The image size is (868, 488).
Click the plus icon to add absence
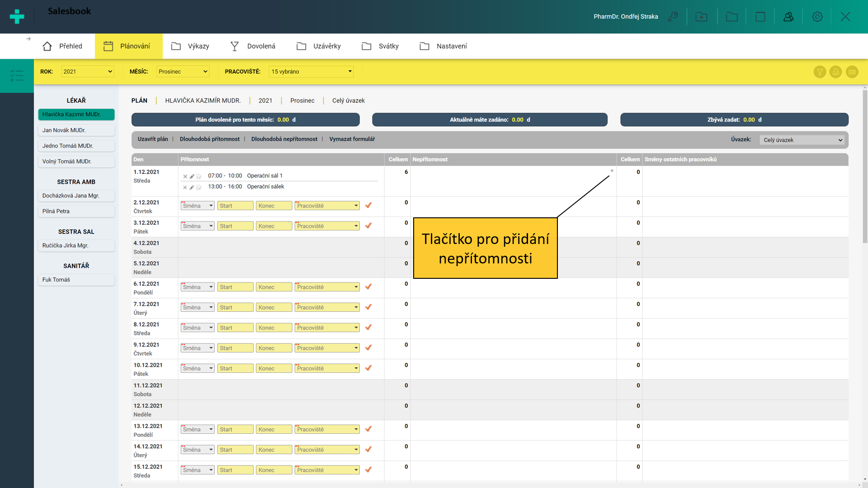click(x=612, y=171)
